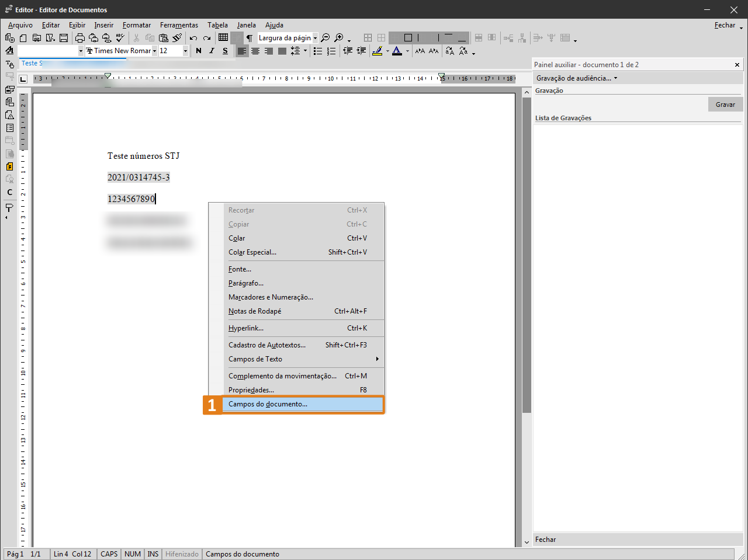
Task: Click the print icon
Action: (80, 38)
